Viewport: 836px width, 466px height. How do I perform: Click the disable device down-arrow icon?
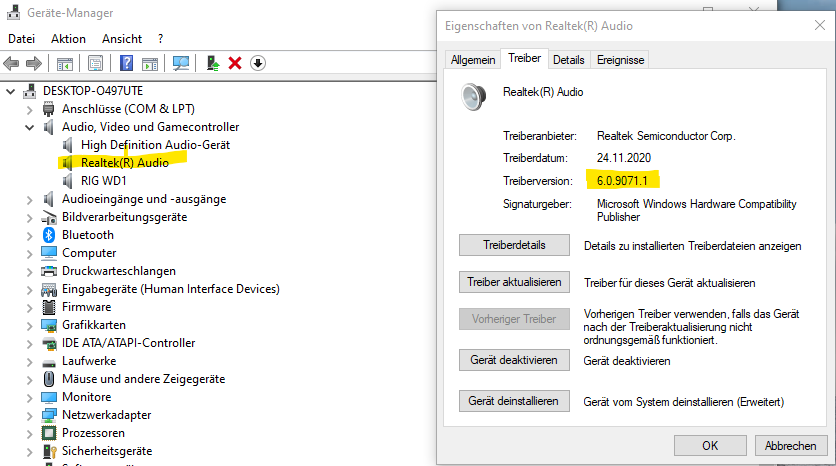(x=258, y=63)
